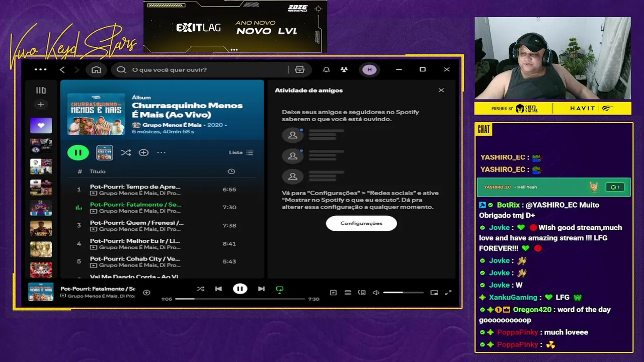Screen dimensions: 644x362
Task: Toggle shuffle in the player bar
Action: point(201,289)
